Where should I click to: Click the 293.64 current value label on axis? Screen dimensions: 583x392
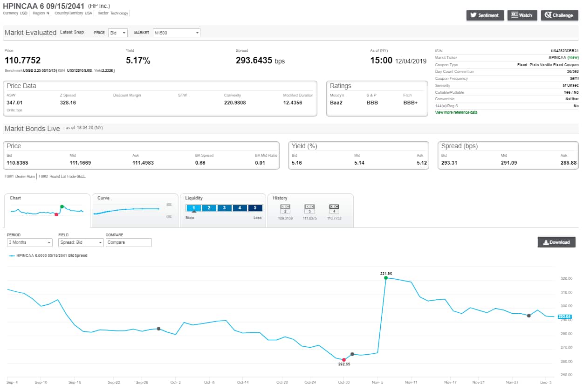tap(564, 317)
